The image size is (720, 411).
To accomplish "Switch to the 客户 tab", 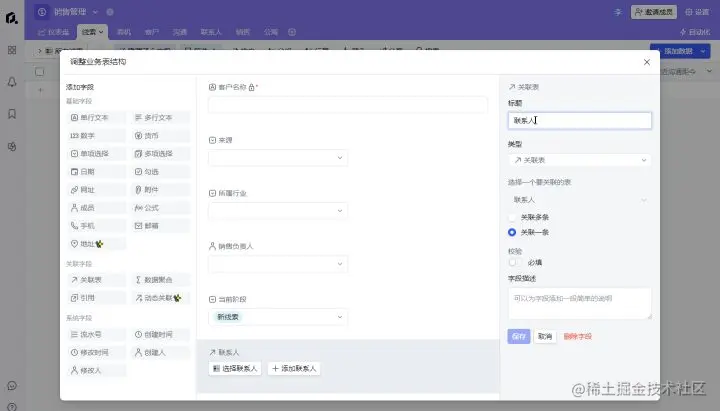I will (x=152, y=32).
